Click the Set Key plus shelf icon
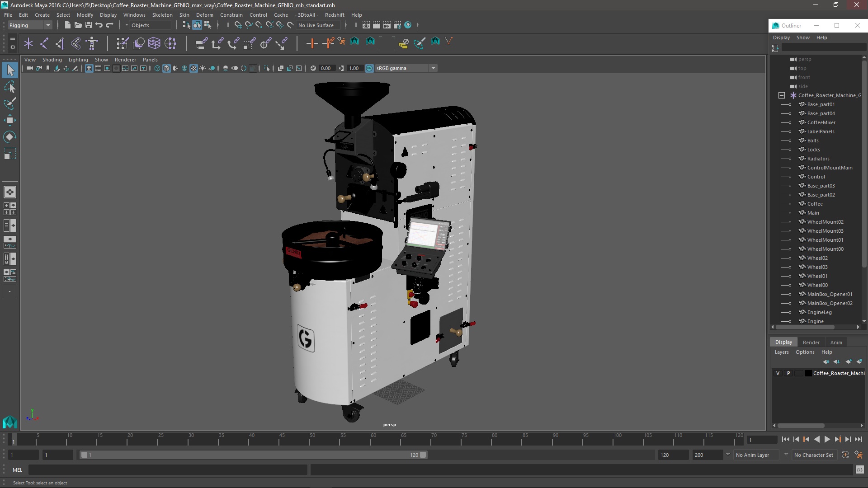 pyautogui.click(x=312, y=43)
